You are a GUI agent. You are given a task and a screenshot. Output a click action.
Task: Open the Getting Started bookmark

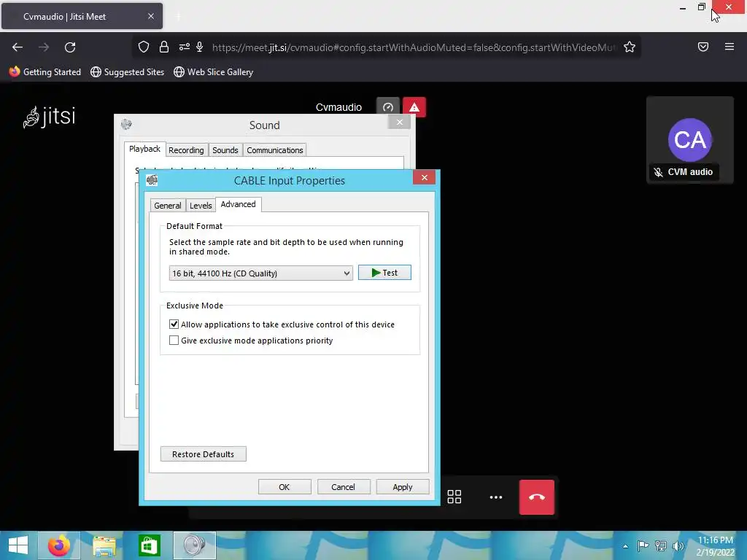pyautogui.click(x=44, y=72)
